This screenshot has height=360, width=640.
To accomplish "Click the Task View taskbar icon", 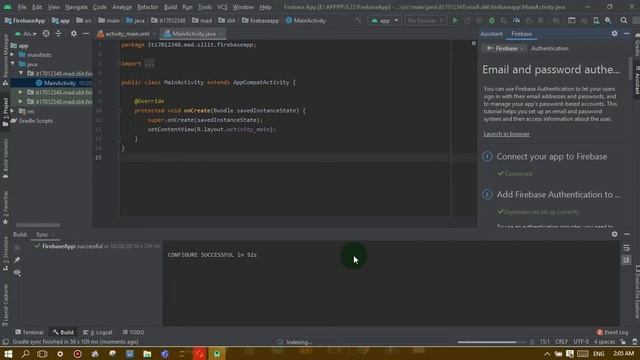I will [42, 353].
